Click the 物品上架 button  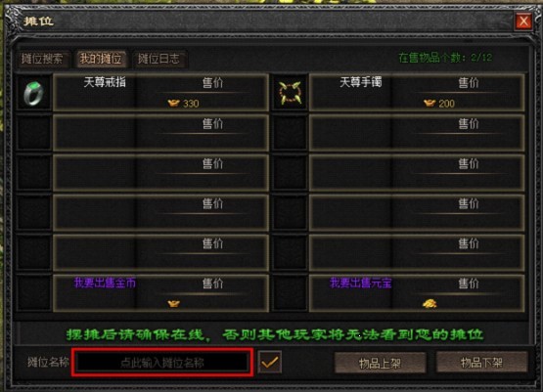pos(380,363)
